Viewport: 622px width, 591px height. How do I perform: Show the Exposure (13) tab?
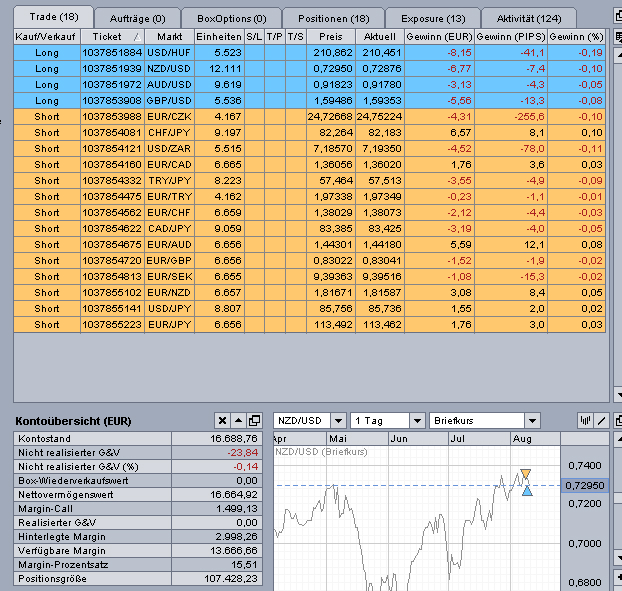click(x=432, y=18)
